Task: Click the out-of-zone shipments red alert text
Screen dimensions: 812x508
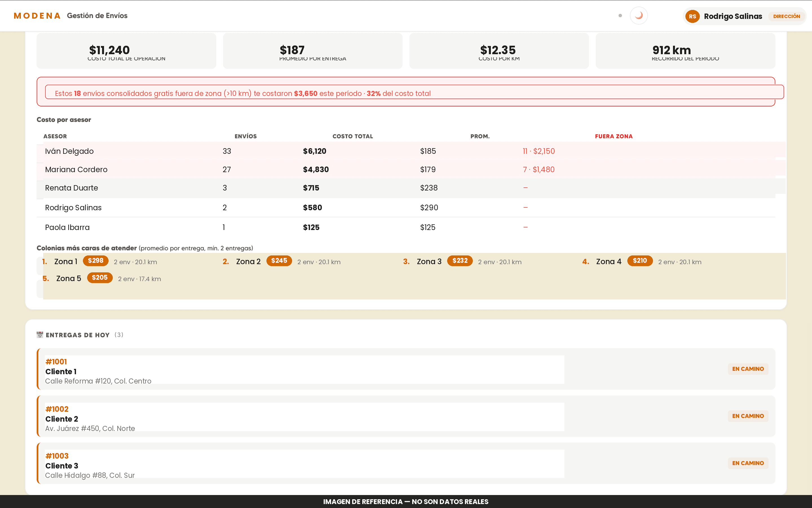Action: click(242, 93)
